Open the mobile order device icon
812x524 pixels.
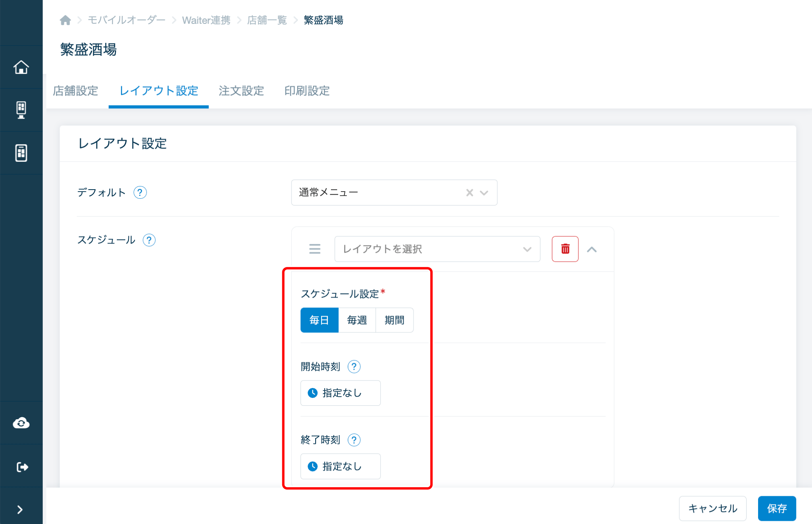click(x=21, y=153)
